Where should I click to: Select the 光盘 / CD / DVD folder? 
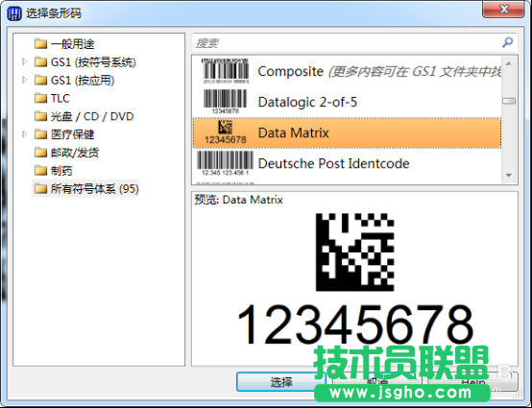tap(85, 116)
